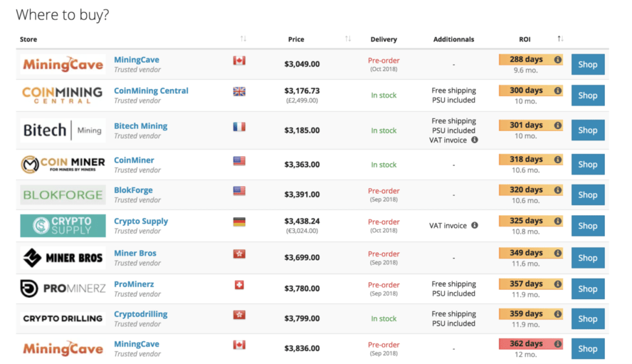Open info icon on 320 days ROI
Image resolution: width=632 pixels, height=364 pixels.
[x=557, y=190]
